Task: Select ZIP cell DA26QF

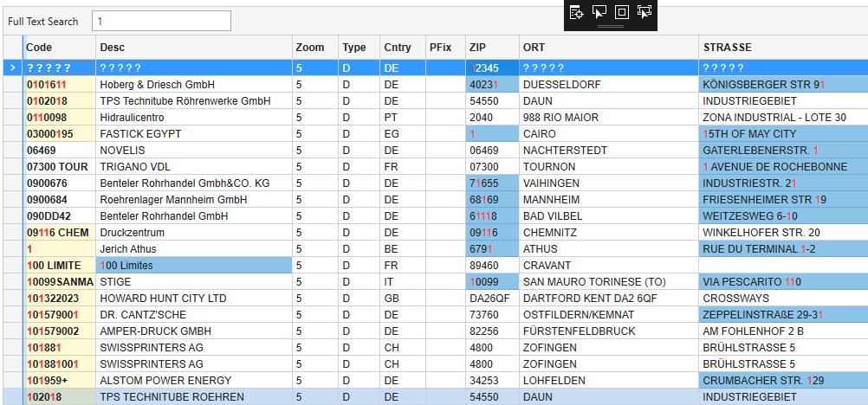Action: pyautogui.click(x=492, y=299)
